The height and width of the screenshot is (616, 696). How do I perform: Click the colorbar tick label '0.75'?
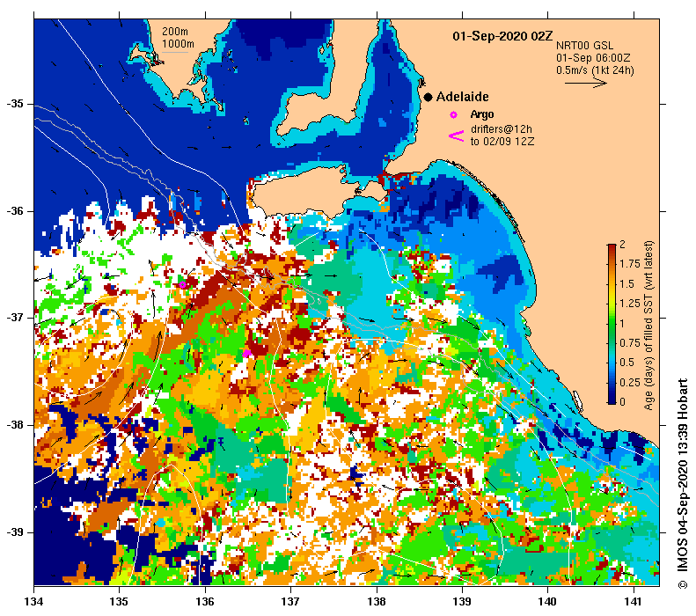pos(630,343)
